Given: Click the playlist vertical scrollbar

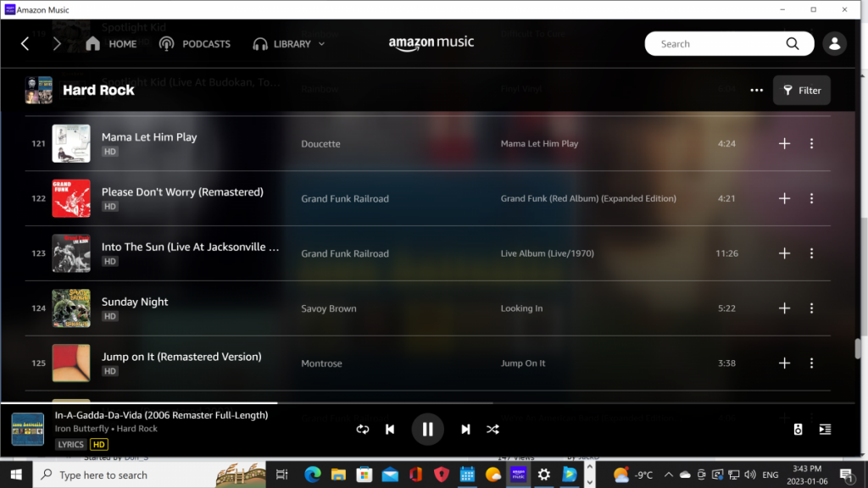Looking at the screenshot, I should [858, 348].
